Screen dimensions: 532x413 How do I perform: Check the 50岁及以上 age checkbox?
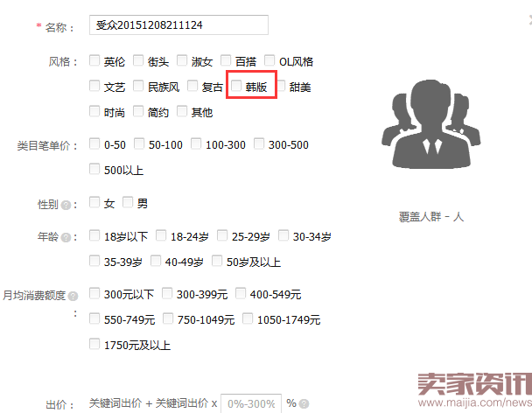click(x=217, y=261)
